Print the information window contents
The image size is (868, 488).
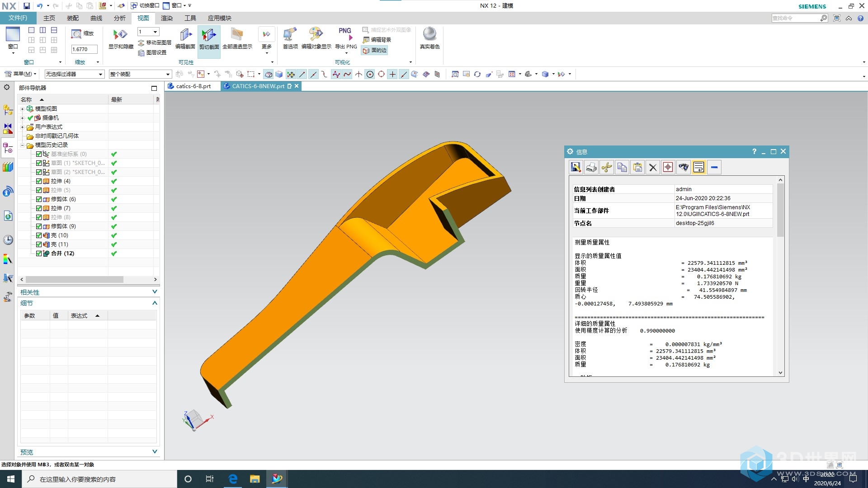(x=591, y=168)
